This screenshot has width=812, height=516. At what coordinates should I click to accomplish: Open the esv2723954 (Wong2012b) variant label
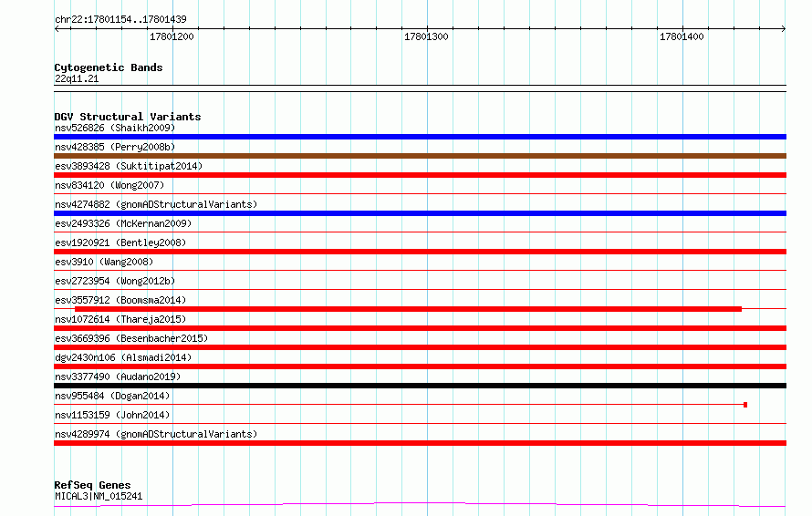tap(115, 281)
